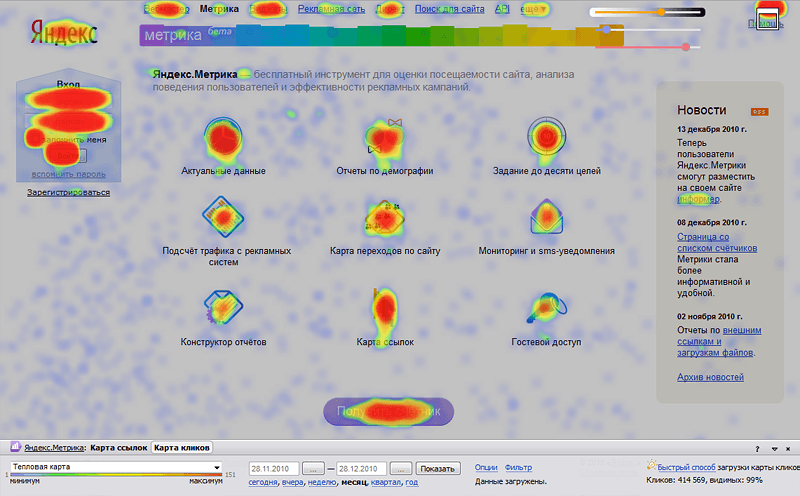Collapse the bottom panel with the down arrow
Image resolution: width=800 pixels, height=496 pixels.
click(x=774, y=449)
